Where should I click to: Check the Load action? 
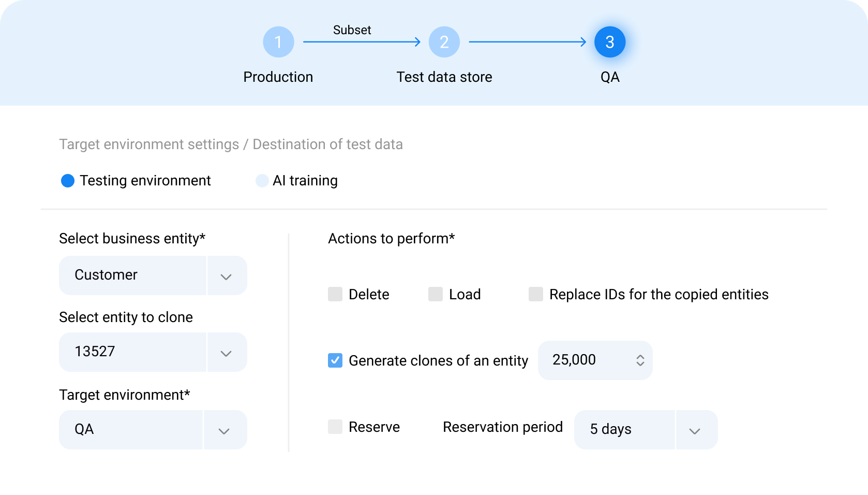point(435,294)
